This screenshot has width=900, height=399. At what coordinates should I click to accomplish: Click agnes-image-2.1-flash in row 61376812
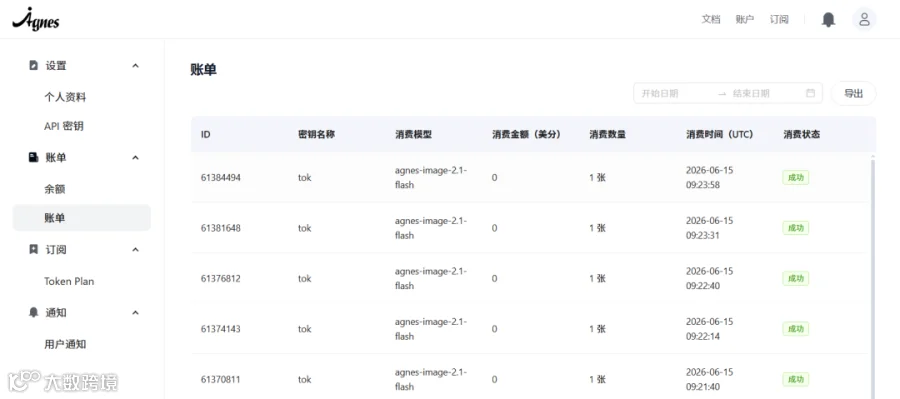click(431, 278)
